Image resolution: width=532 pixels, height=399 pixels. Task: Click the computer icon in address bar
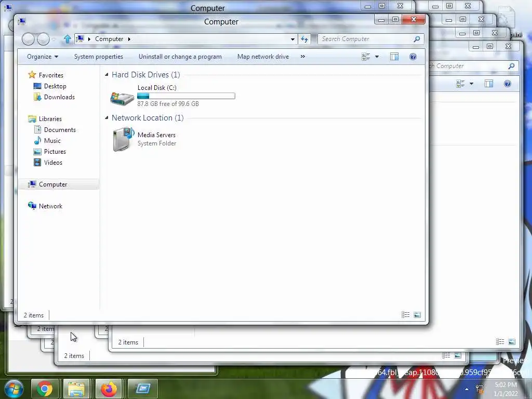tap(80, 38)
